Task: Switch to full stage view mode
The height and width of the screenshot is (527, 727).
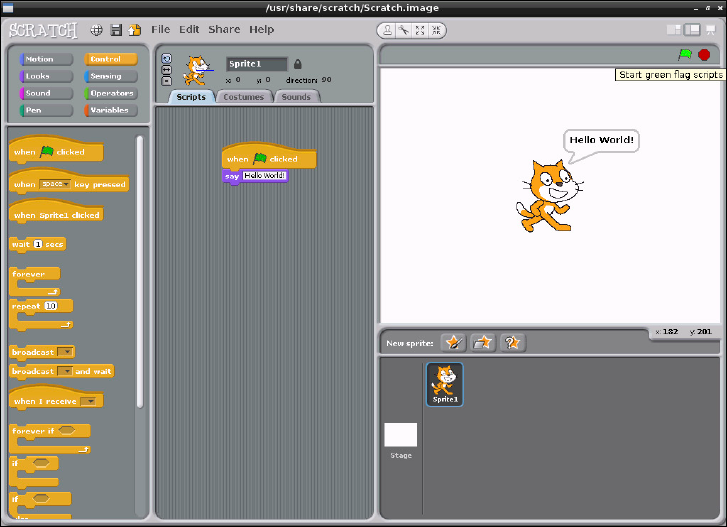Action: click(x=692, y=30)
